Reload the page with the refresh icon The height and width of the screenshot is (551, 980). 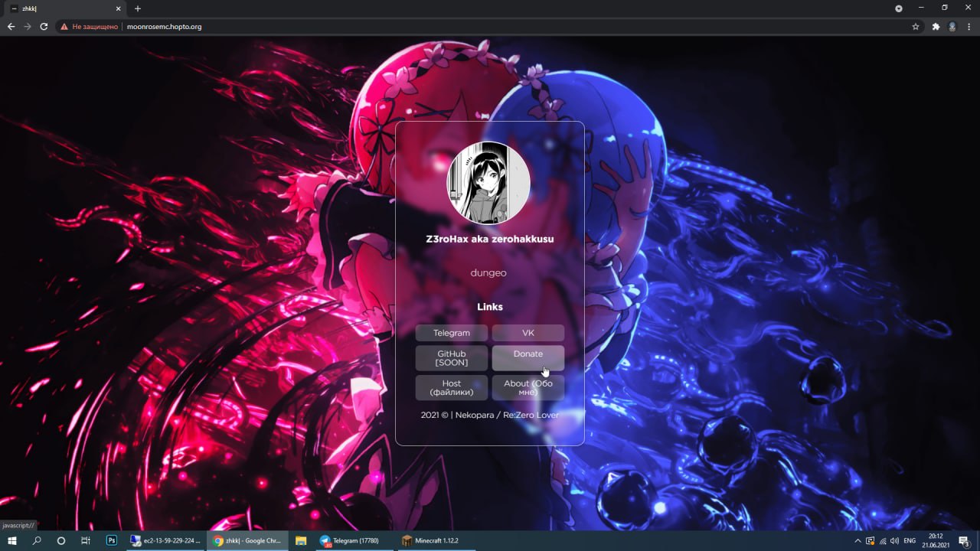44,26
